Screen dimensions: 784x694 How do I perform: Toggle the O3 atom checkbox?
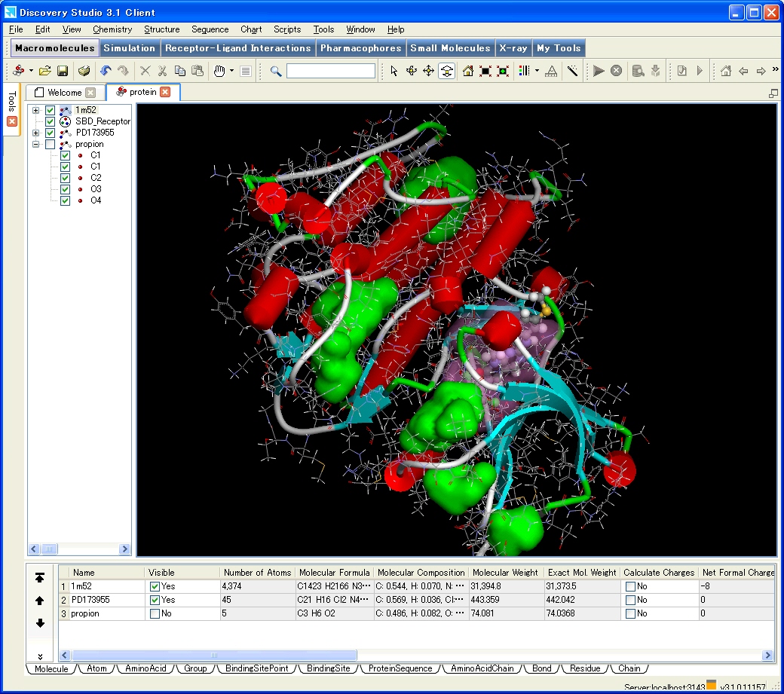point(65,189)
